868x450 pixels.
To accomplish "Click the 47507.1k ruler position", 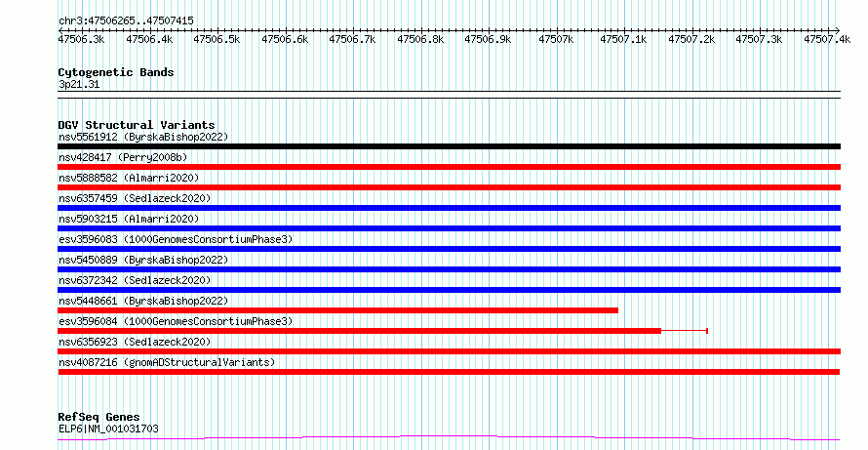I will pyautogui.click(x=624, y=39).
